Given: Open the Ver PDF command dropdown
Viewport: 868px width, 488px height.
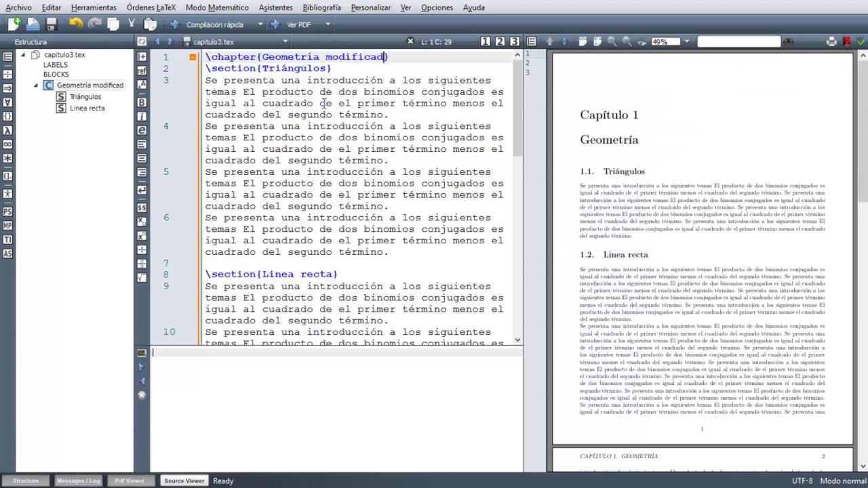Looking at the screenshot, I should tap(328, 24).
